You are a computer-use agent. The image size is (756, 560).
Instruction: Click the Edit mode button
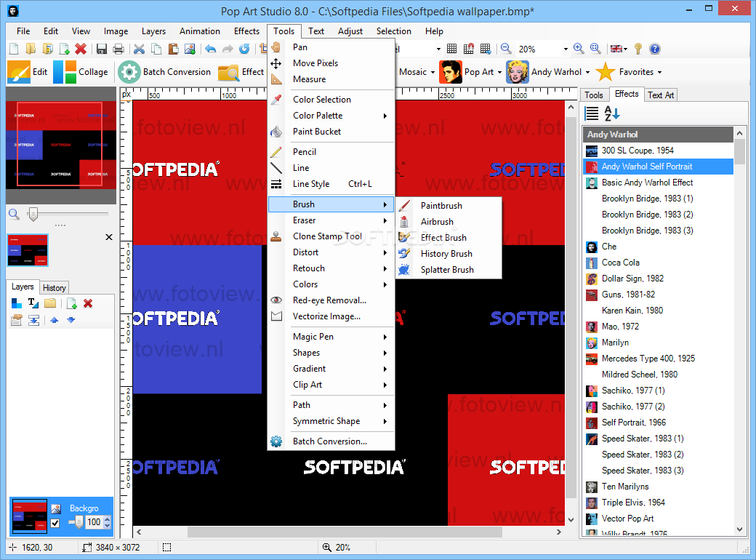27,72
